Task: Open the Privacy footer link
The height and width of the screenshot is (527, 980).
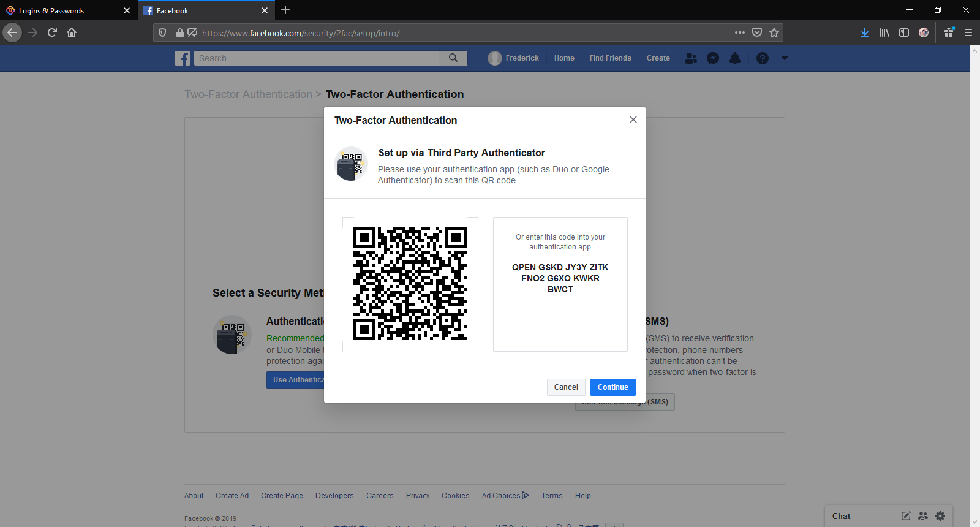Action: tap(418, 496)
